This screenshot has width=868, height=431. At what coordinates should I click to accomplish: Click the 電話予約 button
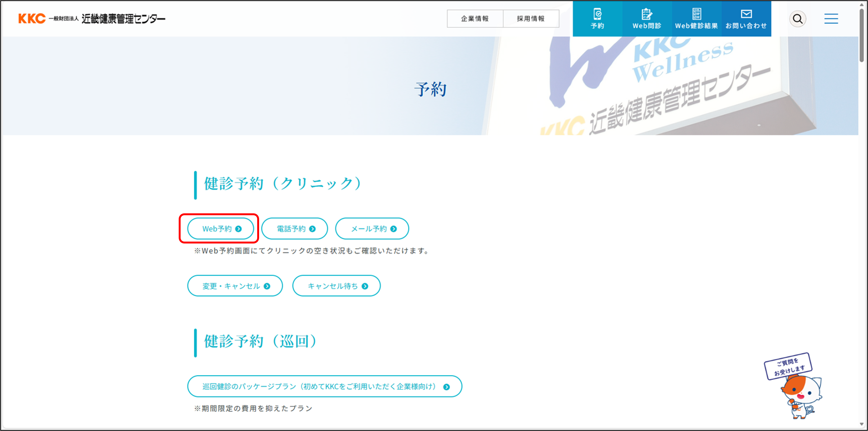[294, 229]
